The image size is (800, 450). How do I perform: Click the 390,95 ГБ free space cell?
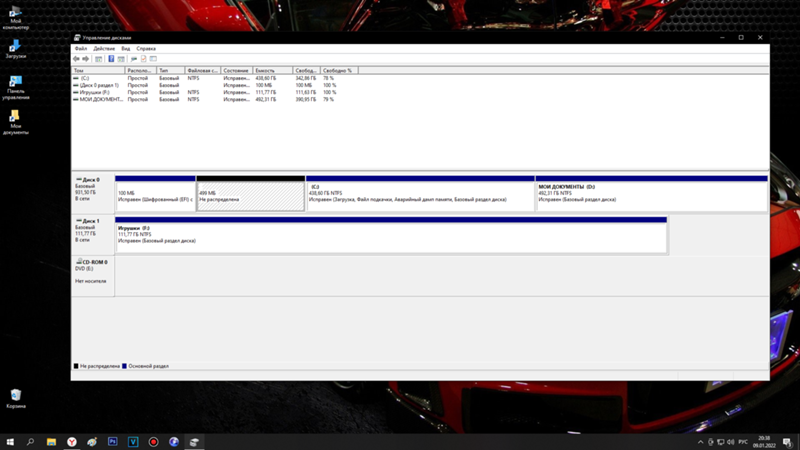306,99
